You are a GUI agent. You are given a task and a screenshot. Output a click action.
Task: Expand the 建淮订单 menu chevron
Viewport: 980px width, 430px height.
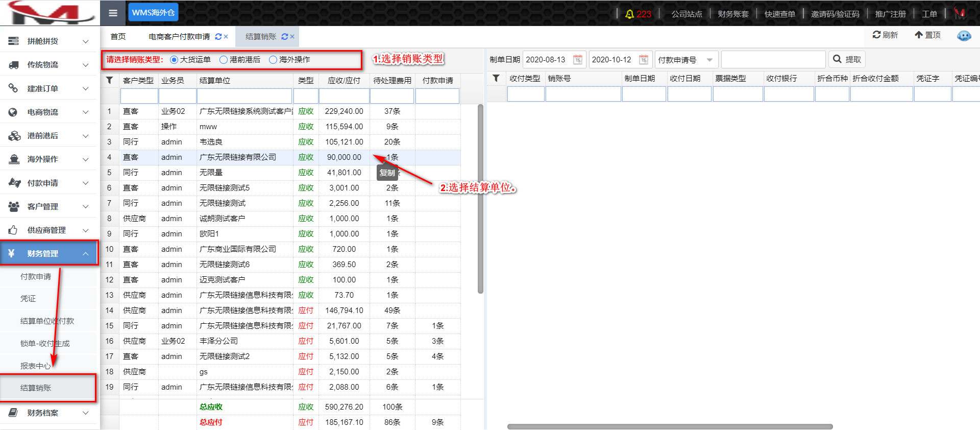[86, 89]
